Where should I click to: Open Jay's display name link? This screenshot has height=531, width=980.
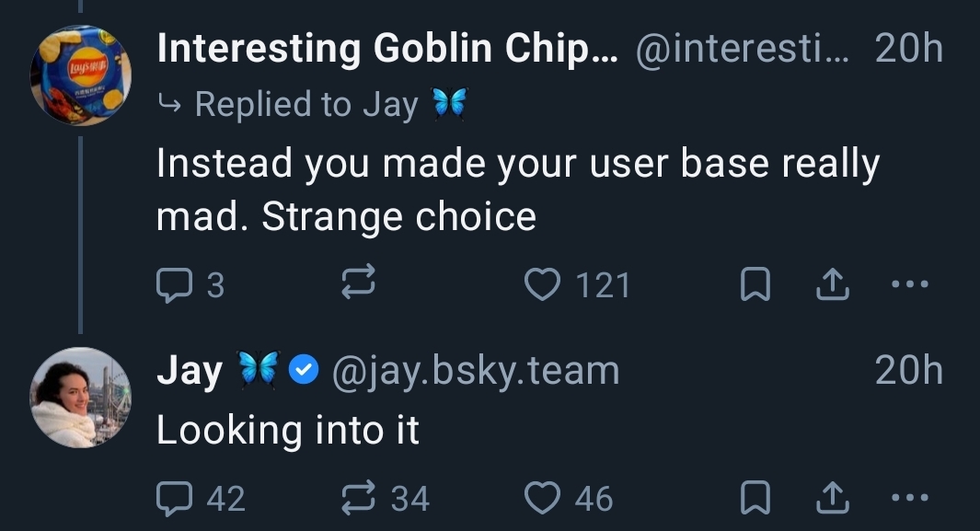coord(190,370)
